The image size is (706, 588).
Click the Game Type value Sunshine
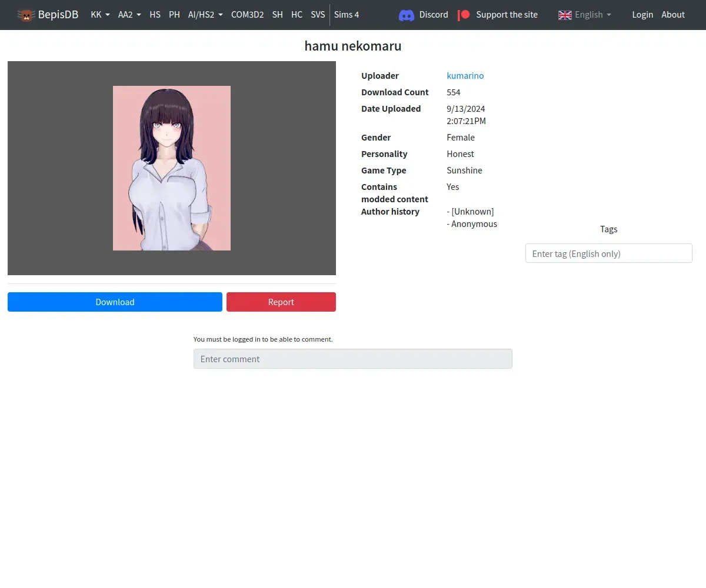(464, 171)
